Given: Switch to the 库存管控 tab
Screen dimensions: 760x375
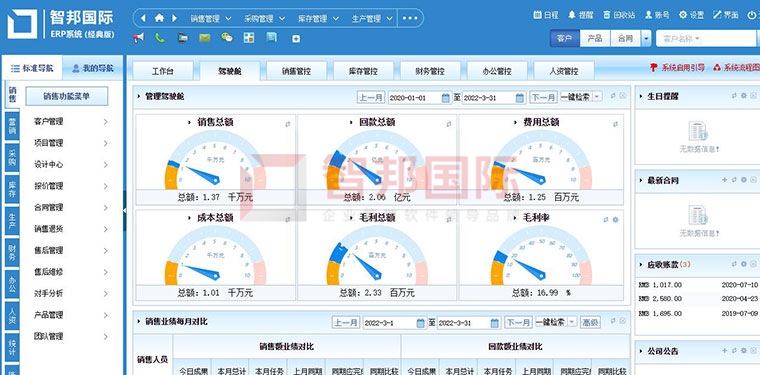Looking at the screenshot, I should click(x=363, y=71).
